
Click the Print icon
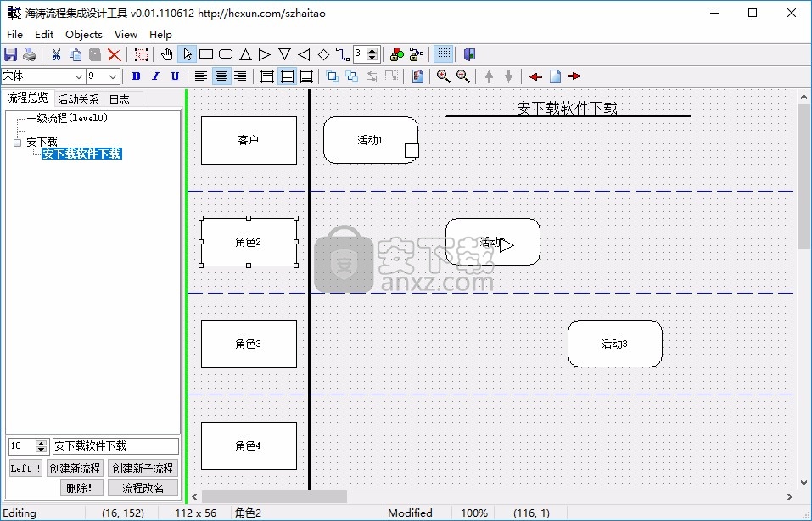pos(30,54)
